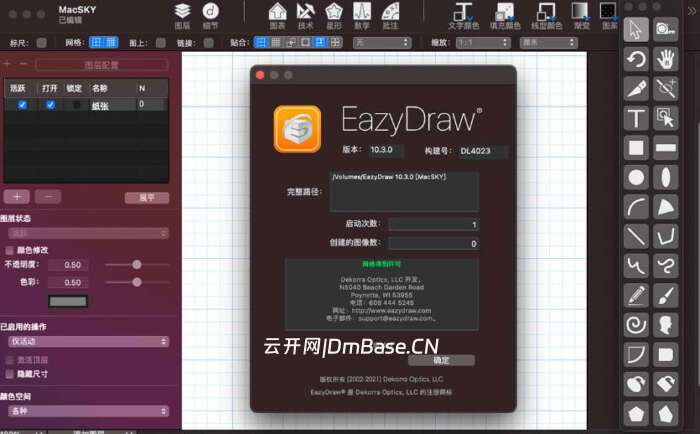
Task: Toggle the 链接 (Link) checkbox
Action: pyautogui.click(x=208, y=42)
